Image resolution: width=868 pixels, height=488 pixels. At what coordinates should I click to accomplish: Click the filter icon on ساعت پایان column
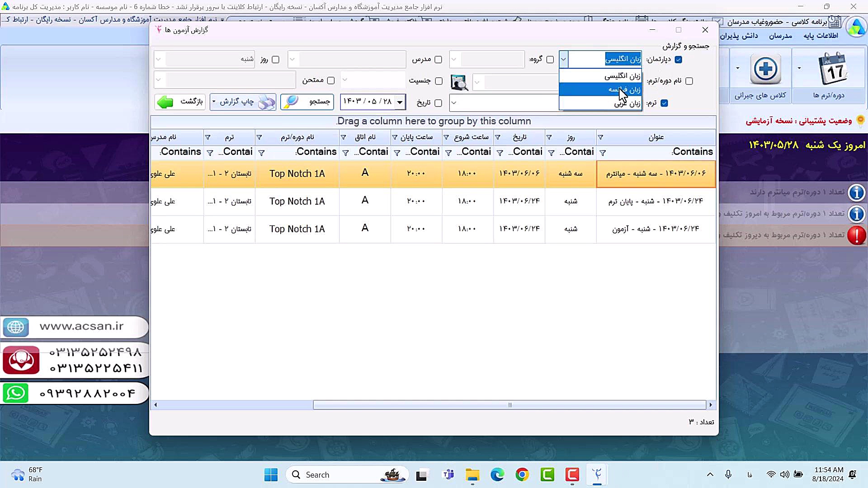(x=395, y=137)
